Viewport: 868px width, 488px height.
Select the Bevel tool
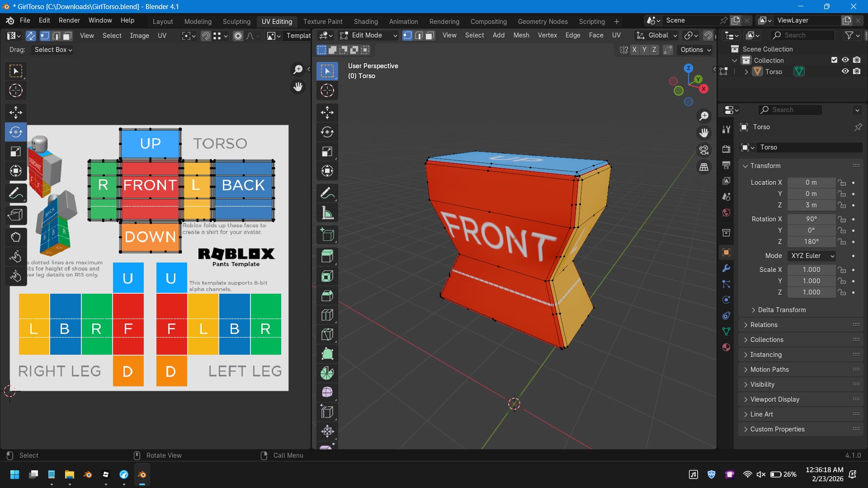[x=327, y=296]
